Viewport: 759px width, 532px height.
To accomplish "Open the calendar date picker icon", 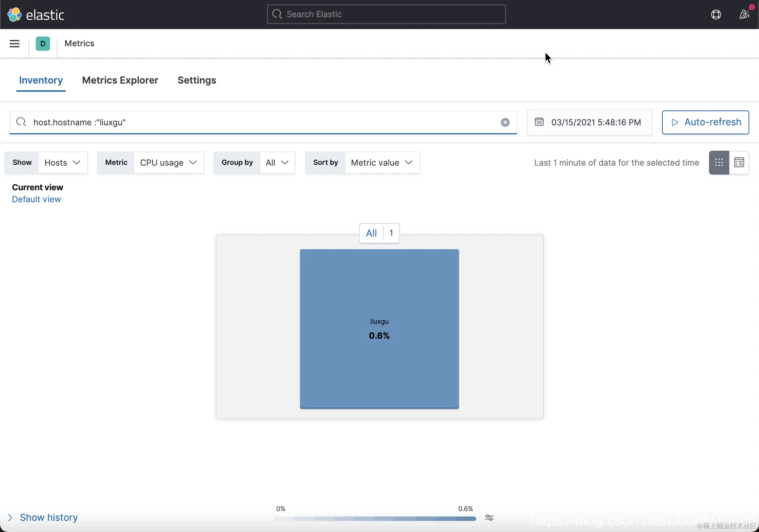I will pyautogui.click(x=539, y=122).
